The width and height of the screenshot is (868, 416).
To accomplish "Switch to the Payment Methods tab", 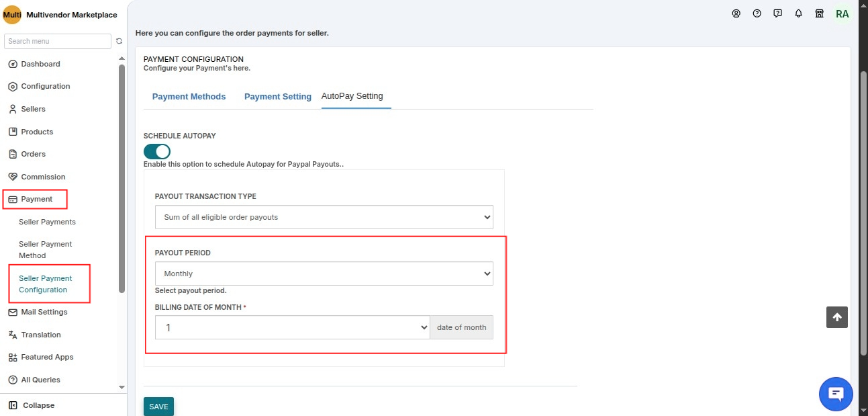I will pyautogui.click(x=189, y=96).
